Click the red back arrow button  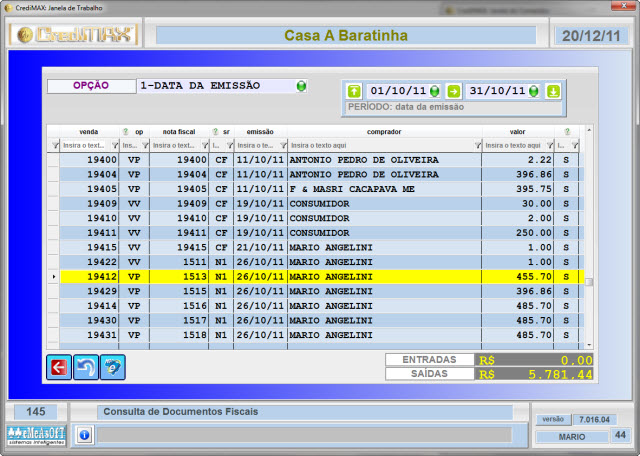[x=58, y=367]
